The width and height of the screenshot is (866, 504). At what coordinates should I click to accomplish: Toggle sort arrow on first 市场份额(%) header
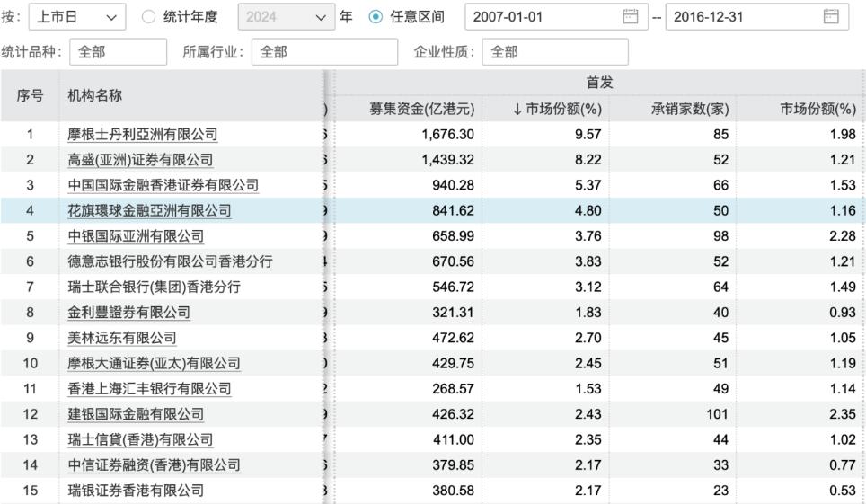[517, 109]
